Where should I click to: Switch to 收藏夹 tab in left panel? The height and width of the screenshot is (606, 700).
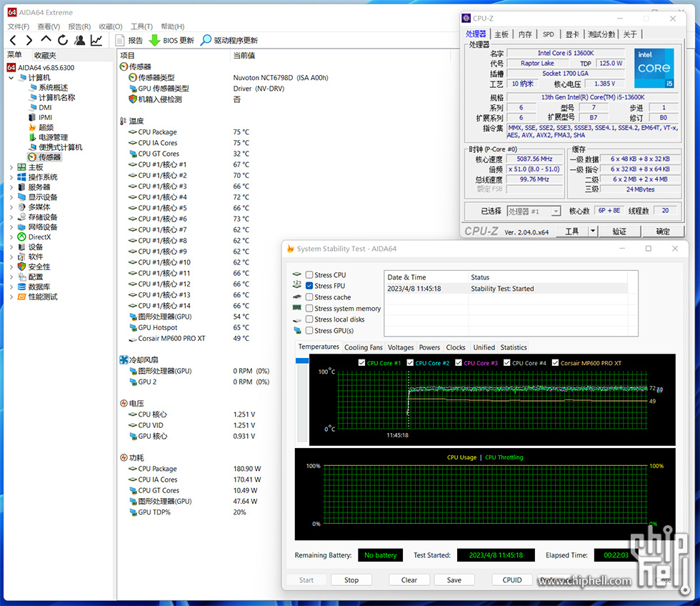(x=45, y=55)
